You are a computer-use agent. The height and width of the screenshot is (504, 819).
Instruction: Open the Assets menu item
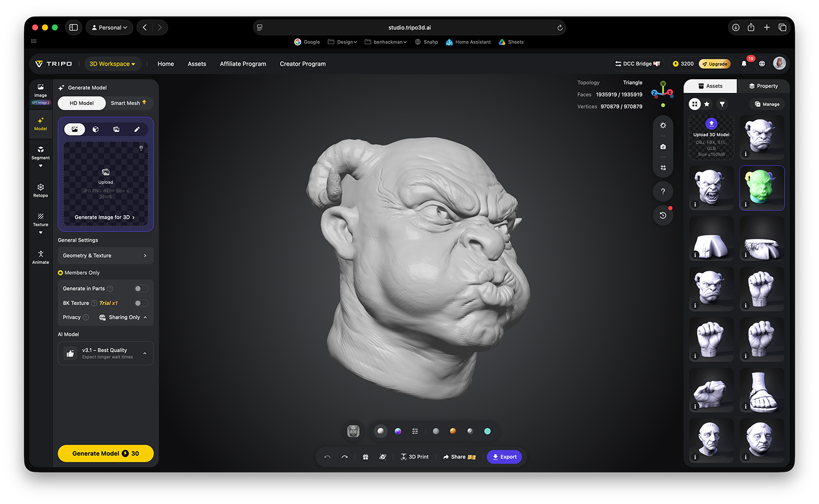197,64
